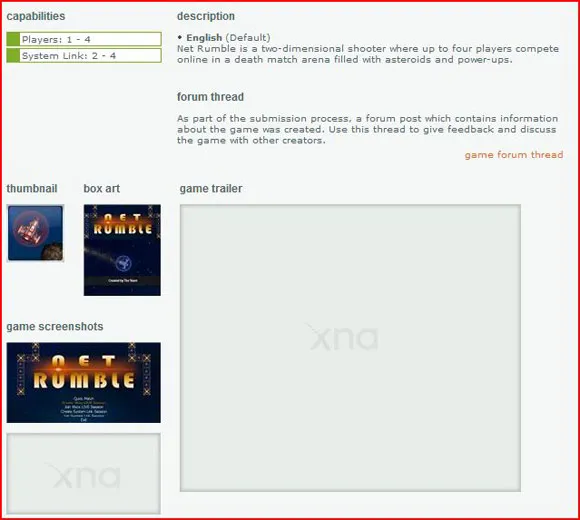Image resolution: width=580 pixels, height=520 pixels.
Task: Click the forum thread section heading
Action: (x=210, y=97)
